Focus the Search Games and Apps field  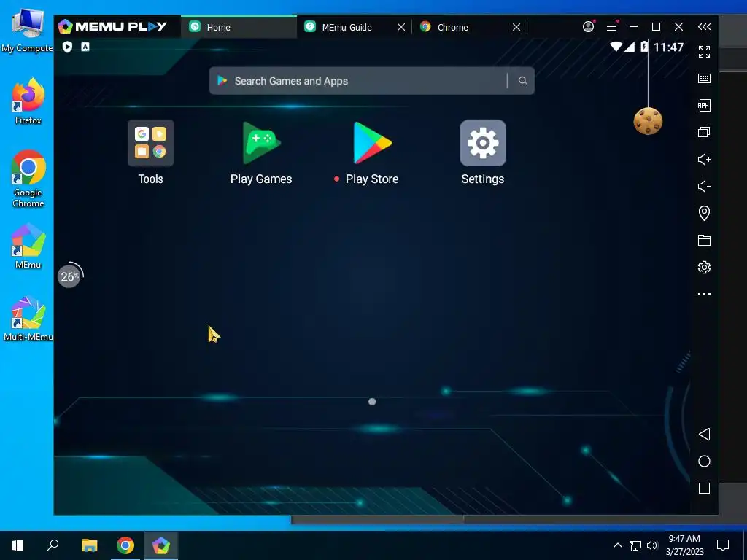pos(371,80)
